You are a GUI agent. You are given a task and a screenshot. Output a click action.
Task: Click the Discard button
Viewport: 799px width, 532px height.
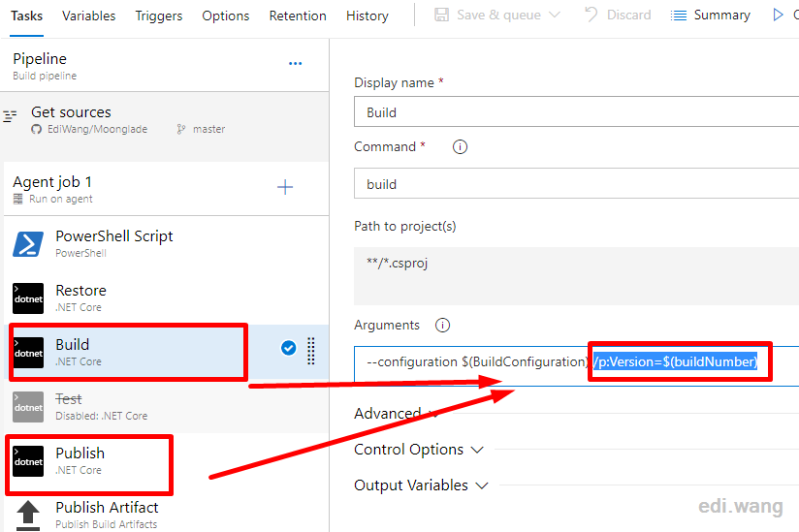click(618, 15)
